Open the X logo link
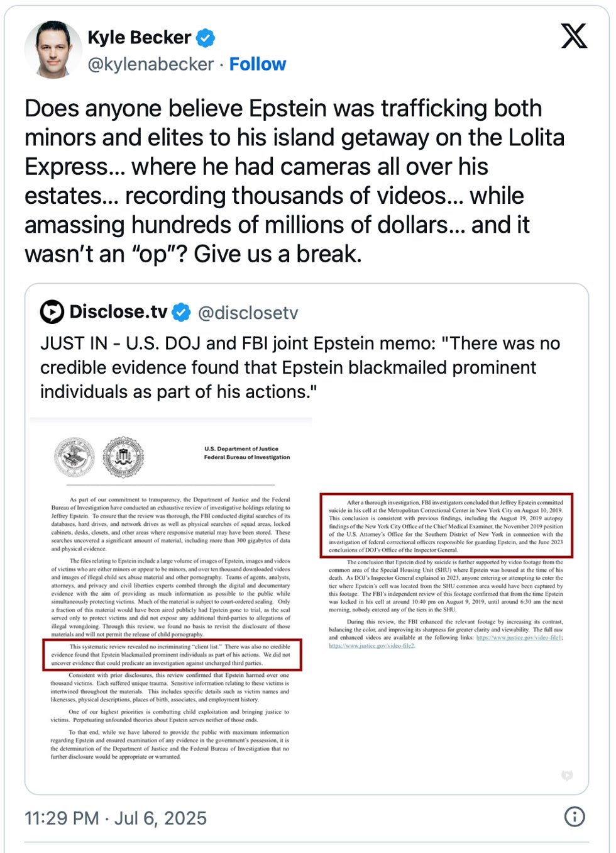This screenshot has height=853, width=616. pos(574,36)
